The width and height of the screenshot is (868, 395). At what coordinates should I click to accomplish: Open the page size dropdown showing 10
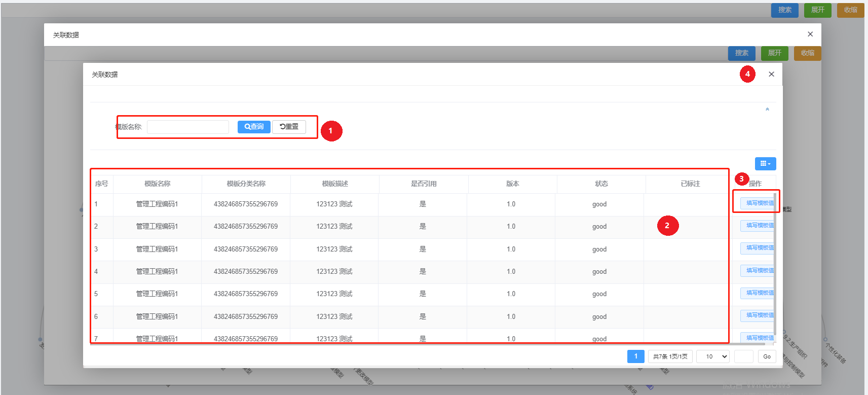[x=713, y=356]
